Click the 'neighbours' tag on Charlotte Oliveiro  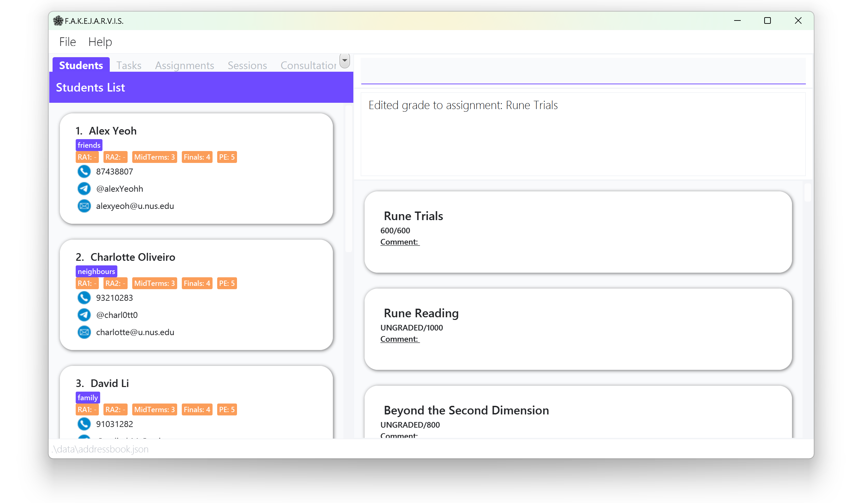[97, 272]
